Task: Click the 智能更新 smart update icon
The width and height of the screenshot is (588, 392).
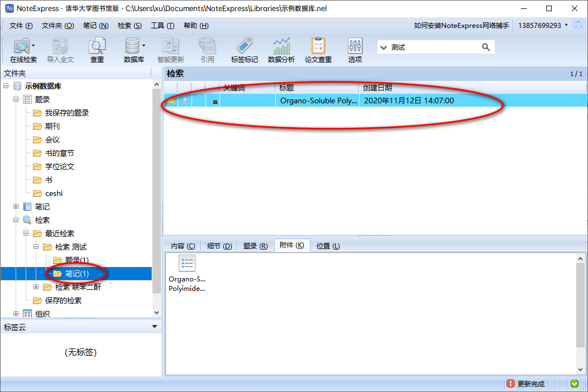Action: point(171,50)
